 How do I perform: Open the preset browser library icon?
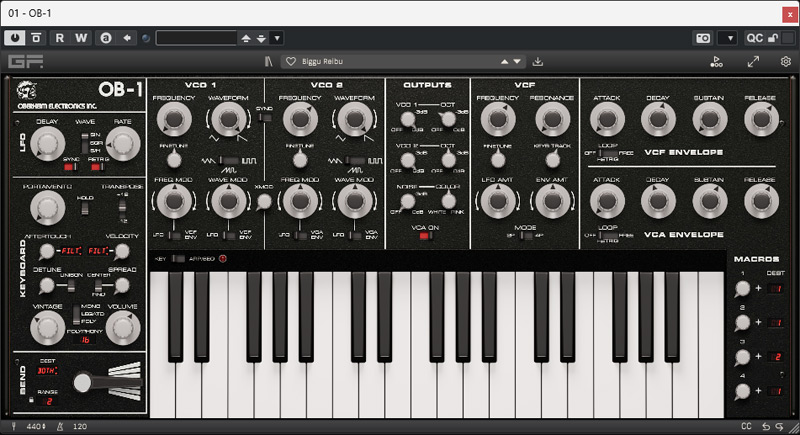pyautogui.click(x=268, y=62)
